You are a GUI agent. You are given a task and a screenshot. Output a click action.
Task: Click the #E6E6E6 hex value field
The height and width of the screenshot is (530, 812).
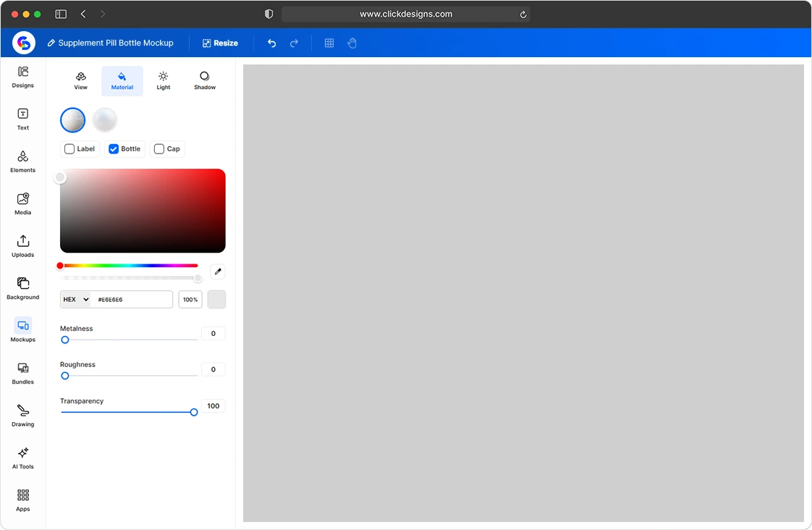132,300
